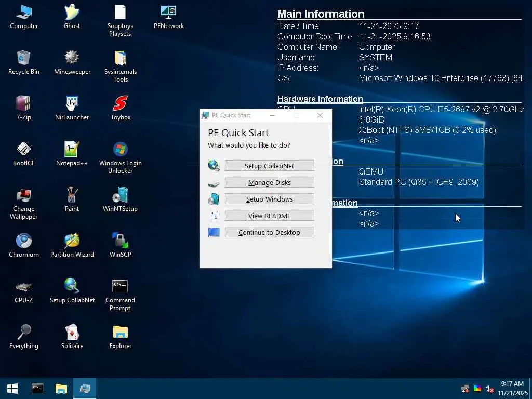Click the 'Microsoft Windows 10 Enterprise' OS text
Image resolution: width=532 pixels, height=399 pixels.
442,78
